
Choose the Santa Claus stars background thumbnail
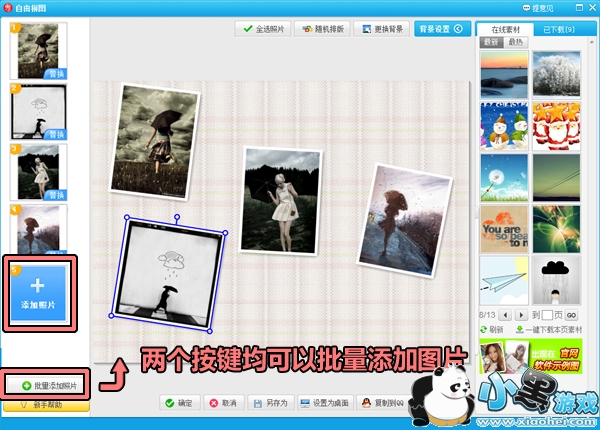point(556,126)
